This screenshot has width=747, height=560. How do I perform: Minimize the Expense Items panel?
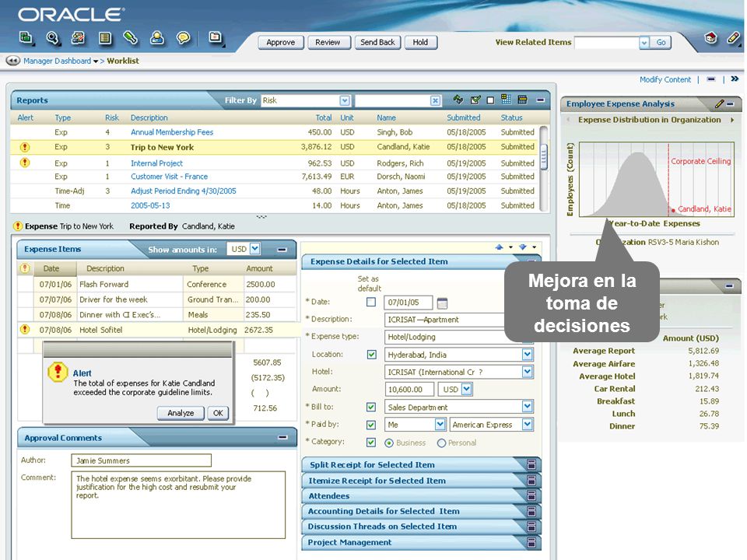pos(282,250)
